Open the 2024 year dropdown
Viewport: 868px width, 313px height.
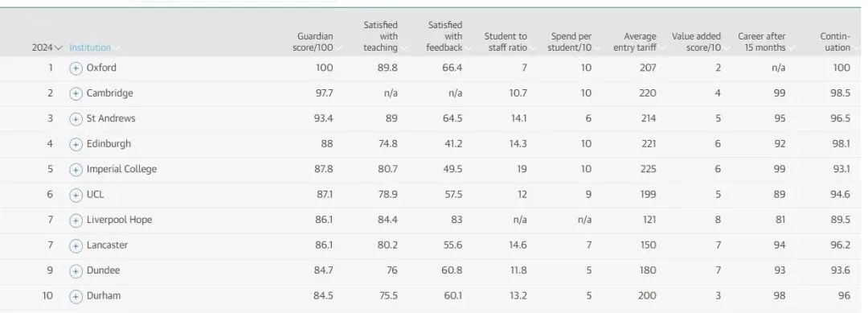coord(47,47)
